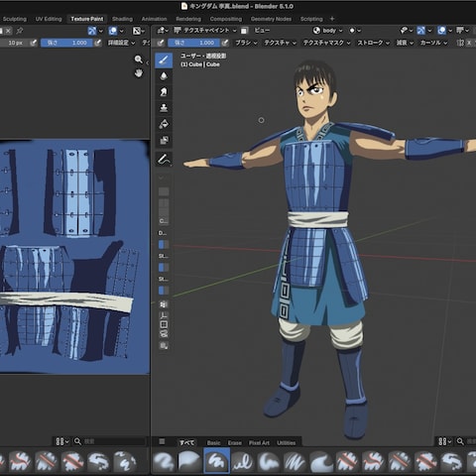Open the ストローク dropdown

[x=374, y=43]
